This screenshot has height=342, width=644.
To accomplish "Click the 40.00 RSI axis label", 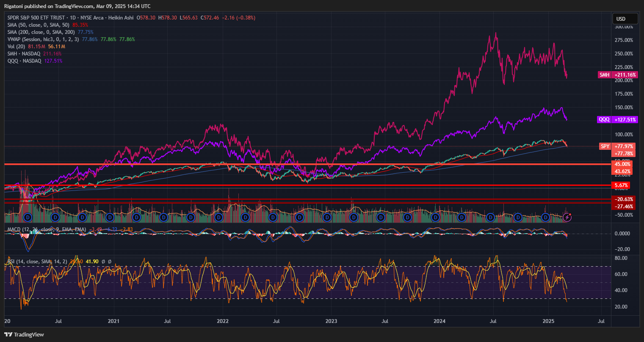I will click(x=620, y=290).
